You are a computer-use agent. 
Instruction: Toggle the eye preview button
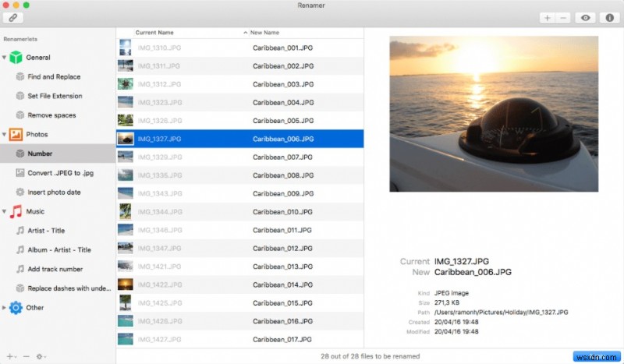tap(586, 18)
